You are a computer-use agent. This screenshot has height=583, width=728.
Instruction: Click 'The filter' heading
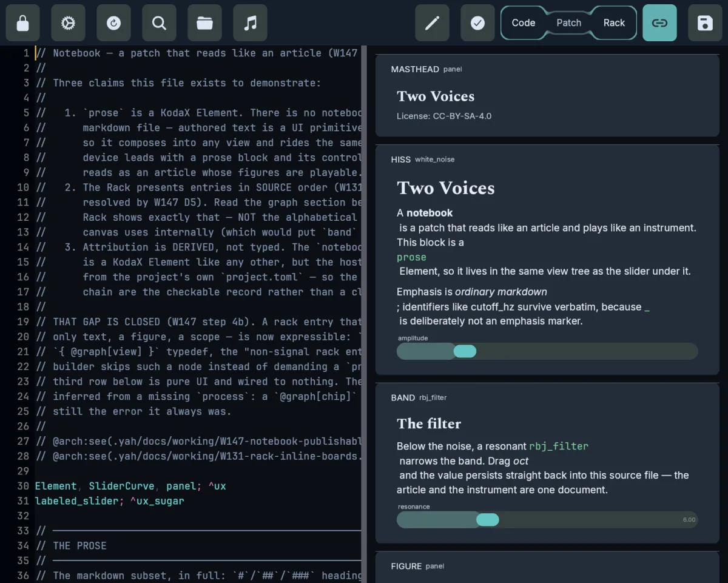[429, 423]
